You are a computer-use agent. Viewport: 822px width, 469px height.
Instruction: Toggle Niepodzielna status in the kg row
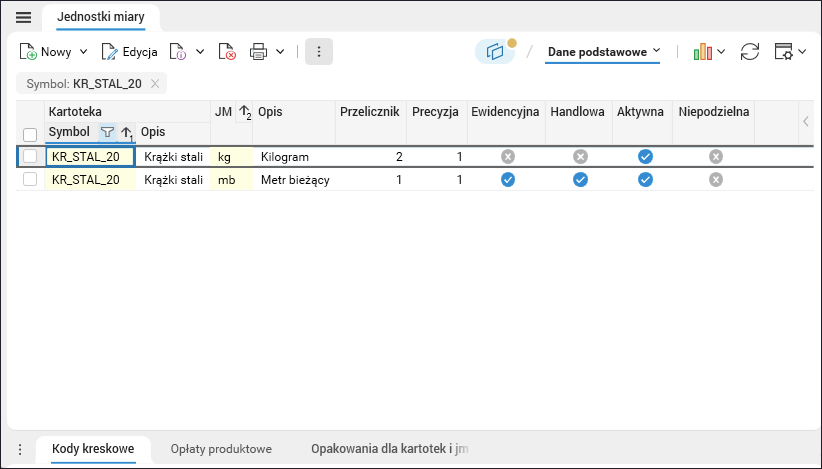(716, 156)
